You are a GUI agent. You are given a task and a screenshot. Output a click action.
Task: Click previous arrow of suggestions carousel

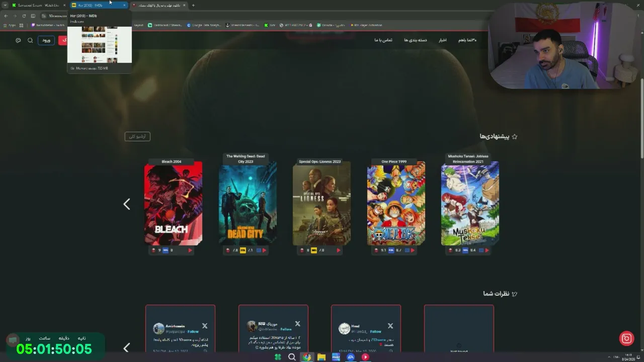127,204
